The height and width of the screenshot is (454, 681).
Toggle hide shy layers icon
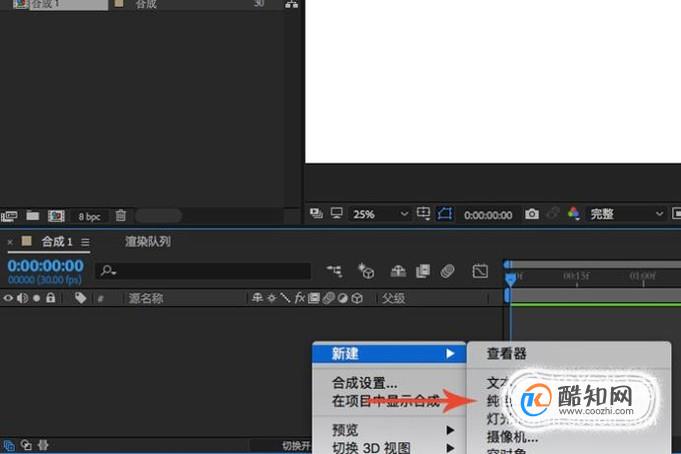point(398,272)
